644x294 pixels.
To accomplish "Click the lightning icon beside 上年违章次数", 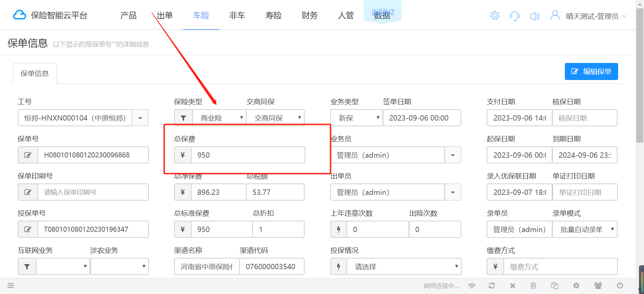I will click(339, 229).
